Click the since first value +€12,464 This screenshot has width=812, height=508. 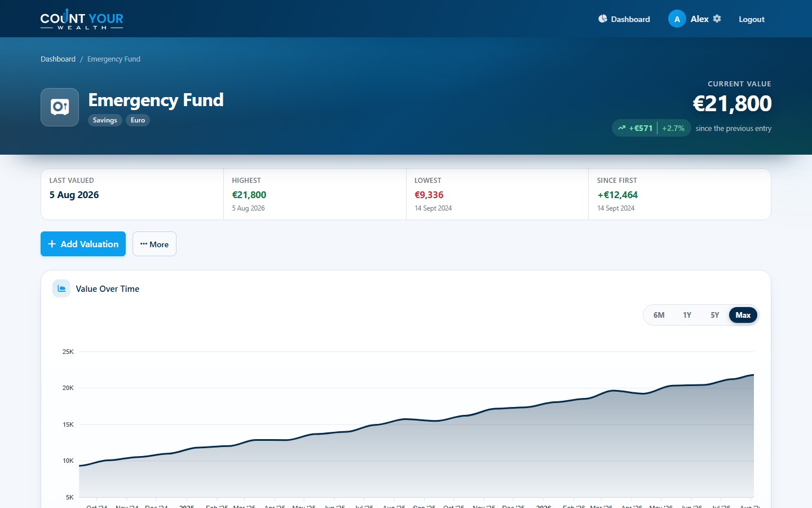point(617,195)
